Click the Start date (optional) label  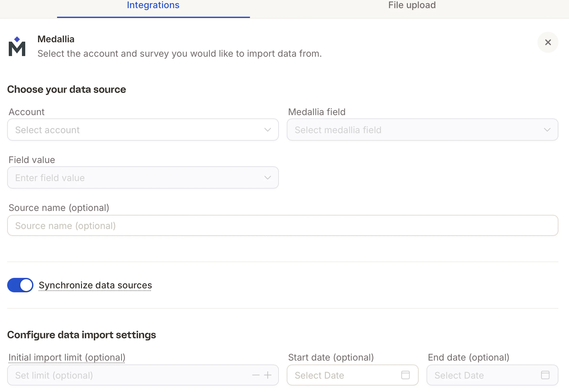pyautogui.click(x=331, y=357)
